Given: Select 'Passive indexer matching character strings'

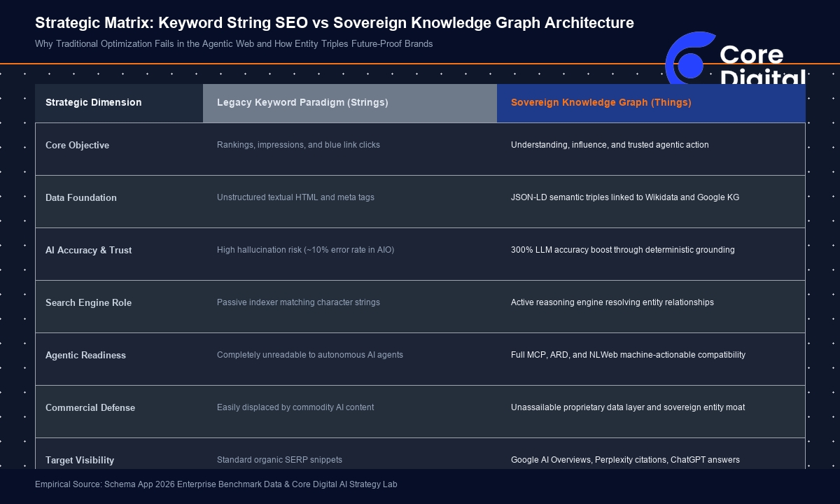Looking at the screenshot, I should coord(298,302).
